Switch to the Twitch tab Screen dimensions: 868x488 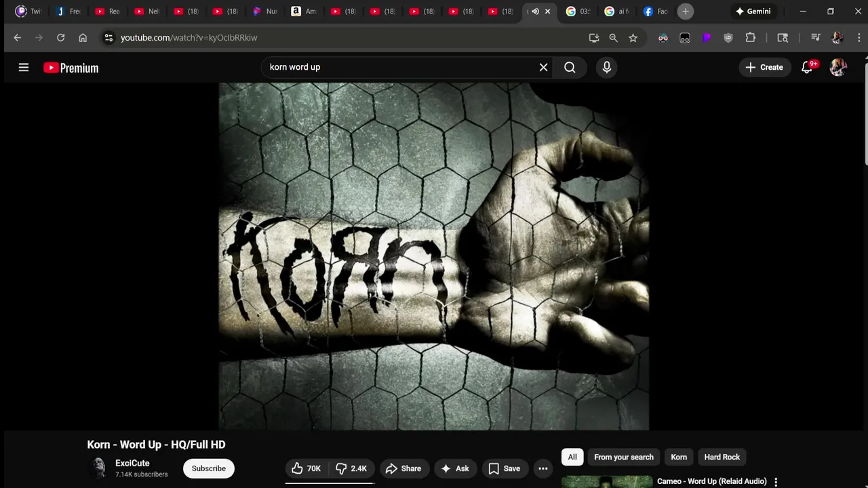coord(28,12)
